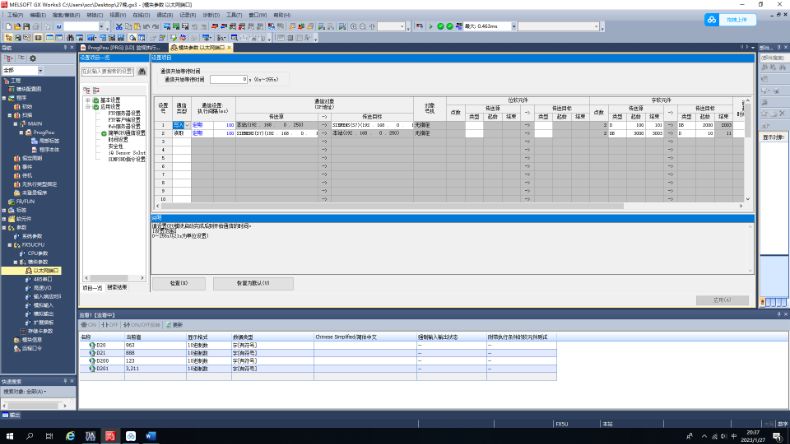Click the cloud icon left of blue upload button
This screenshot has width=790, height=444.
(x=711, y=20)
